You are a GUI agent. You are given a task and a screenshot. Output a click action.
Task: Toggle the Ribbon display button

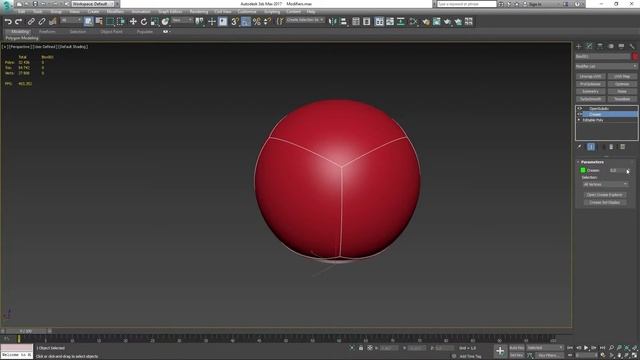tap(379, 22)
